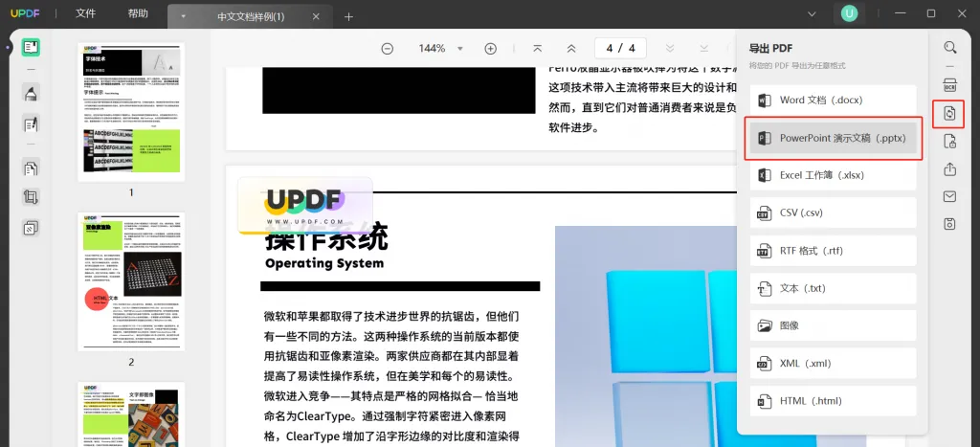
Task: Click the page number input field
Action: click(x=620, y=48)
